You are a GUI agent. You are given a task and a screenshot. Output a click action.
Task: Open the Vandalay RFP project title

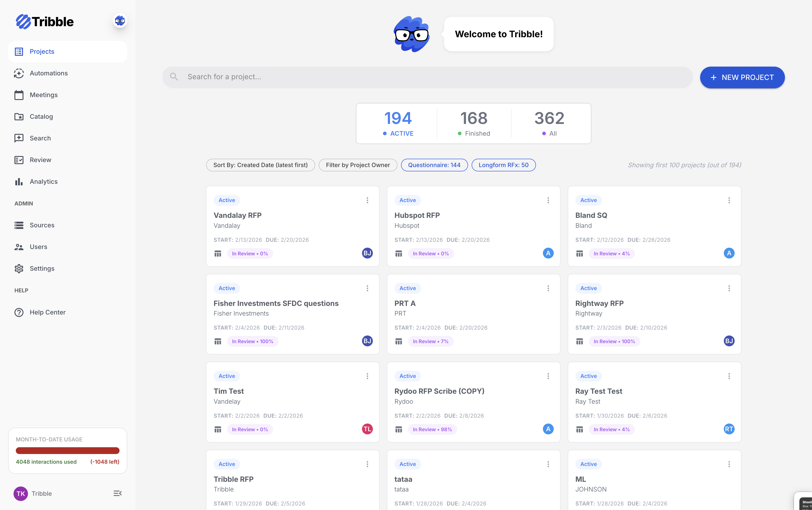238,215
